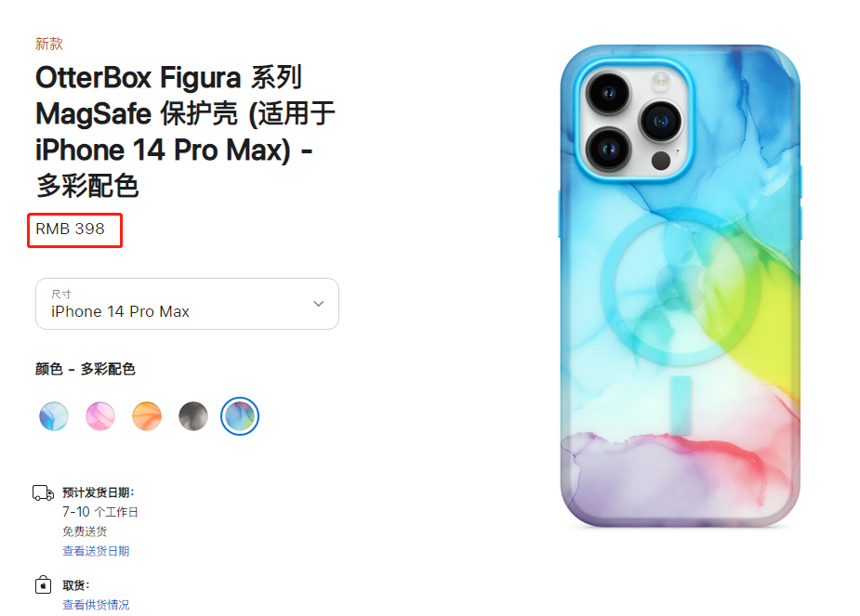Viewport: 860px width, 616px height.
Task: Click the 免费送货 free shipping text
Action: [x=85, y=531]
